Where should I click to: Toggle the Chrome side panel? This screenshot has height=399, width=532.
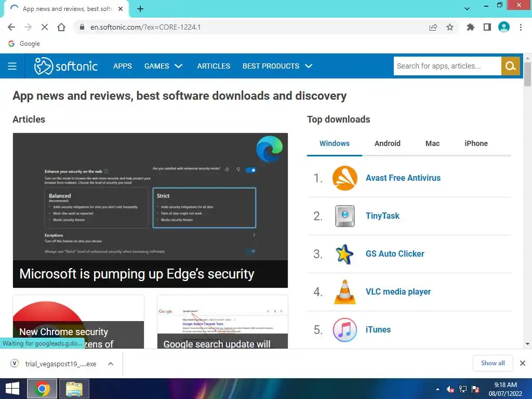(487, 27)
